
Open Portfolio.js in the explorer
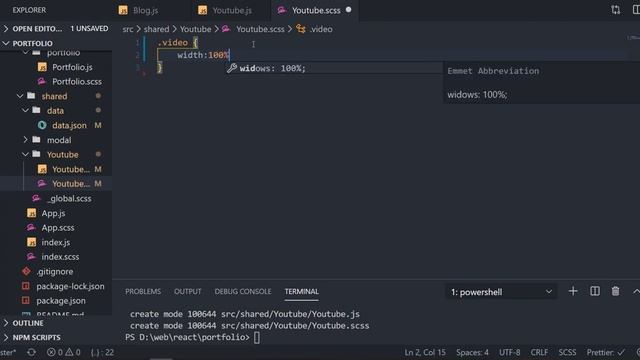tap(72, 67)
